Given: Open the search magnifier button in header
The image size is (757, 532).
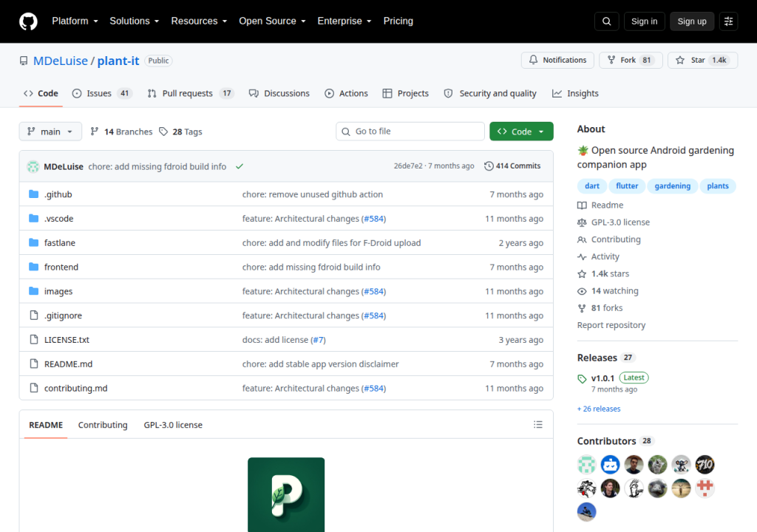Looking at the screenshot, I should (x=606, y=21).
